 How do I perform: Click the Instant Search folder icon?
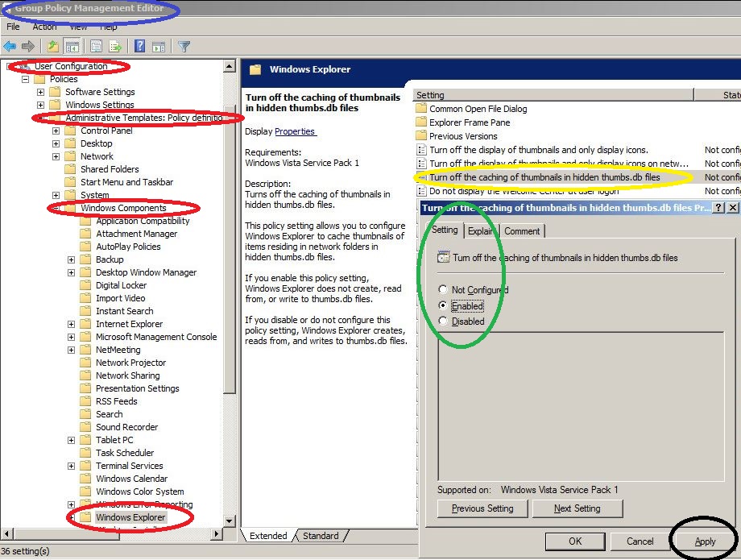pos(85,311)
